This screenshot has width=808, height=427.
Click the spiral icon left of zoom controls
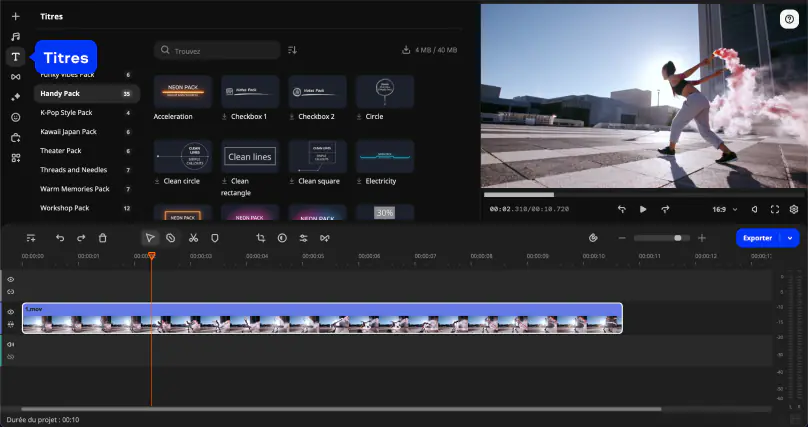[593, 238]
